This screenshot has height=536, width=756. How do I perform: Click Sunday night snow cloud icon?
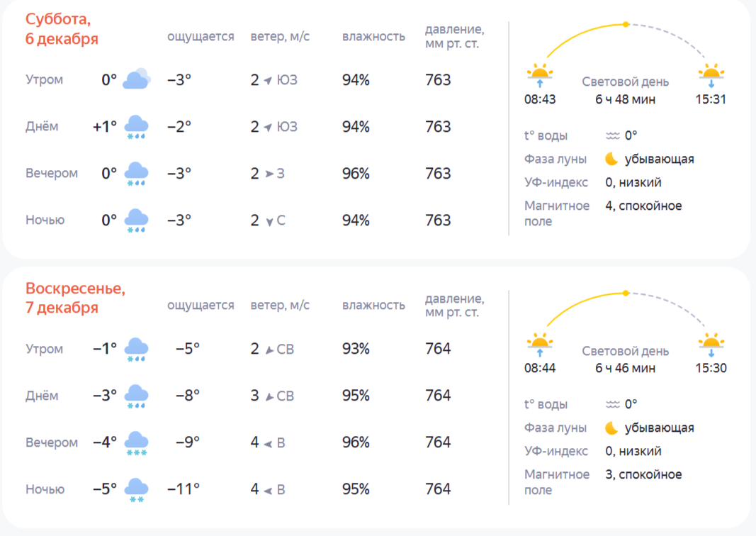[137, 490]
